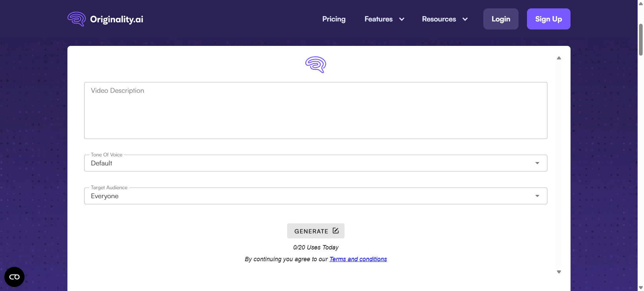The image size is (644, 291).
Task: Open the Features menu
Action: (378, 19)
